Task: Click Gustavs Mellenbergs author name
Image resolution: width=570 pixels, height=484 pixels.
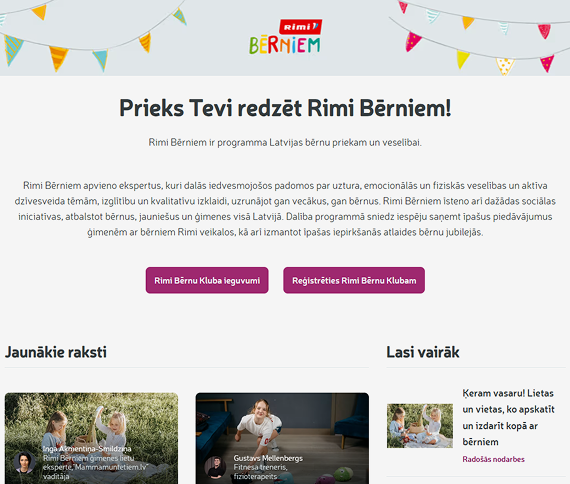Action: (268, 458)
